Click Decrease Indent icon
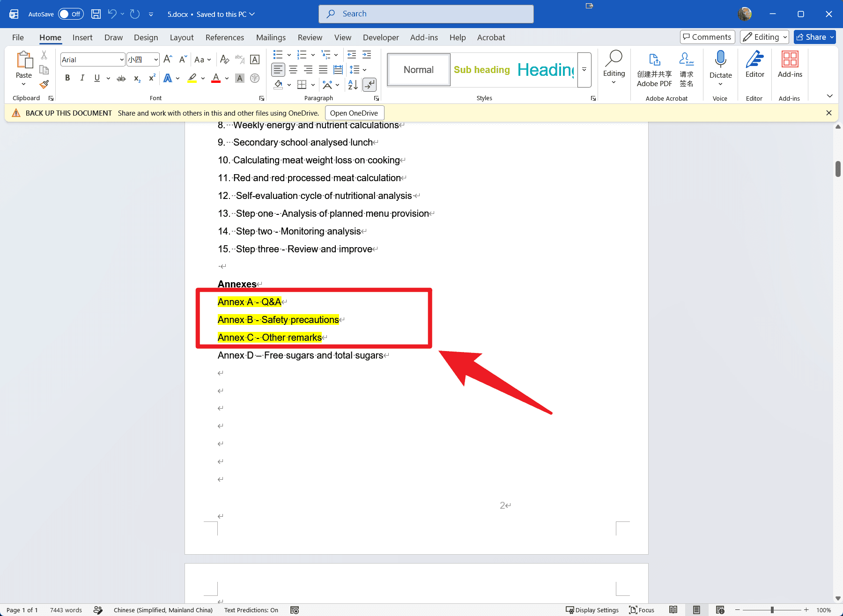 352,55
